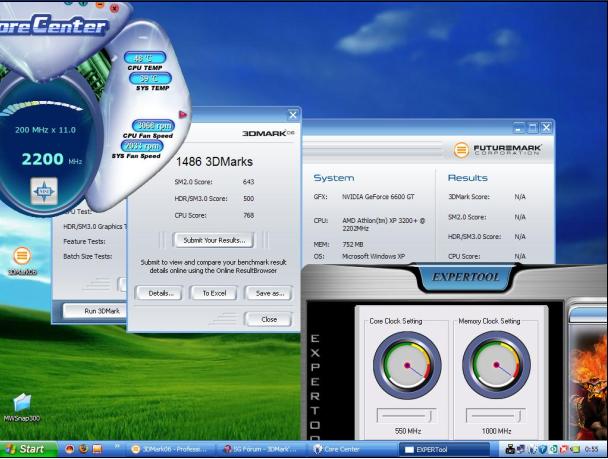
Task: Click the Futuremark Corporation logo
Action: (497, 150)
